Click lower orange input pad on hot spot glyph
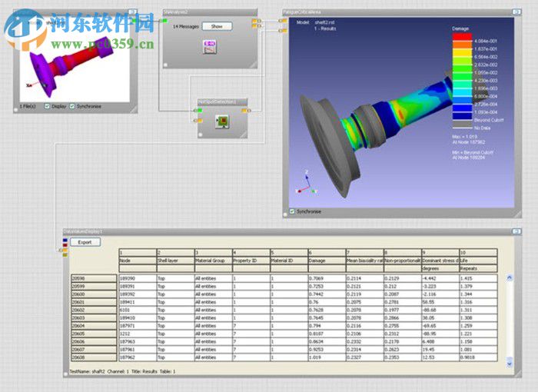The image size is (538, 392). (199, 121)
